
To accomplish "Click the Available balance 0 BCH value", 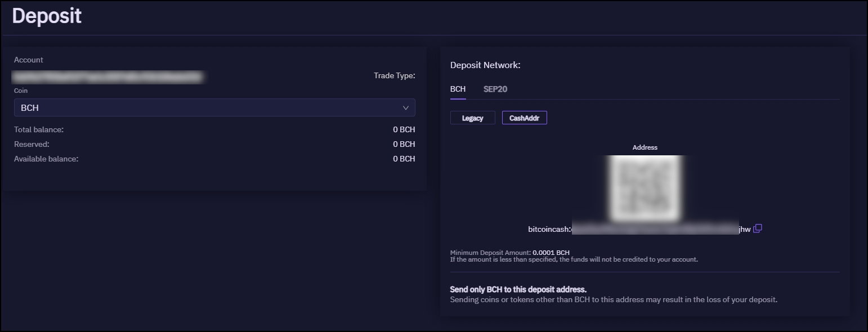I will pyautogui.click(x=404, y=159).
